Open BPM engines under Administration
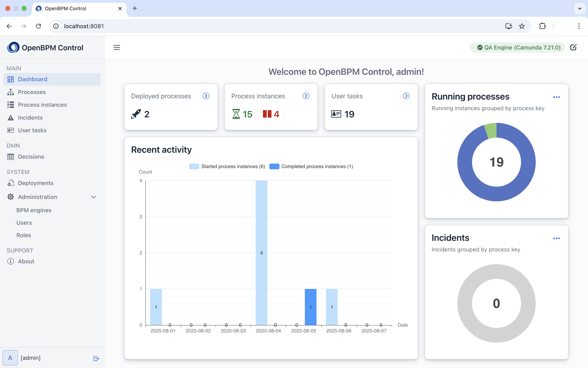 point(34,210)
